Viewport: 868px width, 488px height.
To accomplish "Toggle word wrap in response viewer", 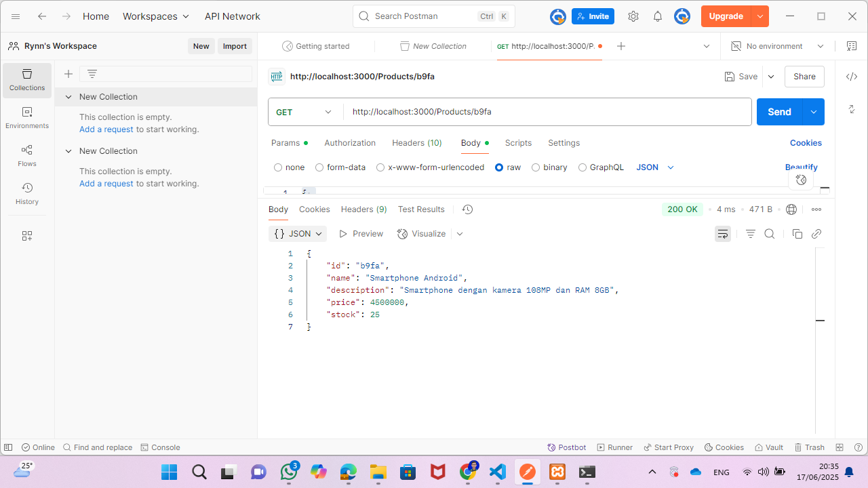I will click(723, 234).
